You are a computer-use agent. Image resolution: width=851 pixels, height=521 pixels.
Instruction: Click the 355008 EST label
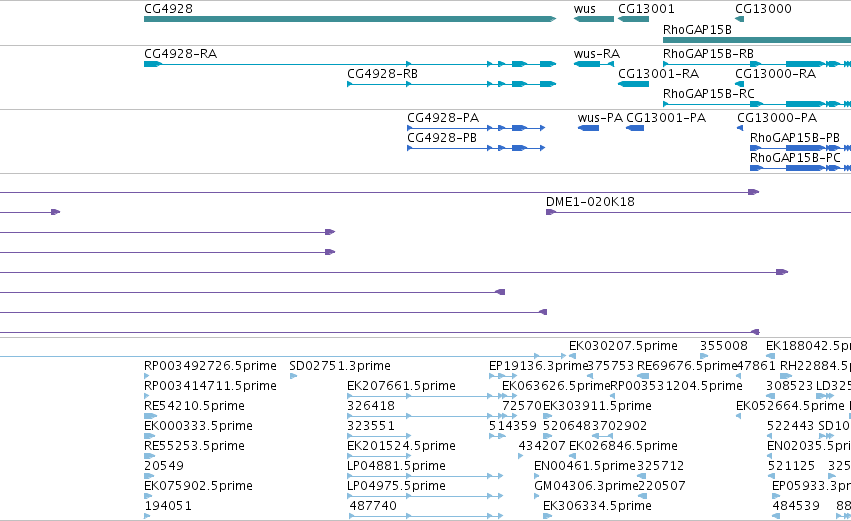point(723,346)
